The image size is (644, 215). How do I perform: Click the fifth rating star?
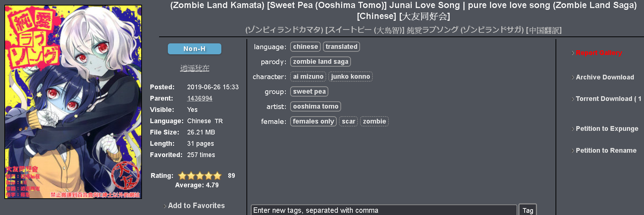coord(217,176)
